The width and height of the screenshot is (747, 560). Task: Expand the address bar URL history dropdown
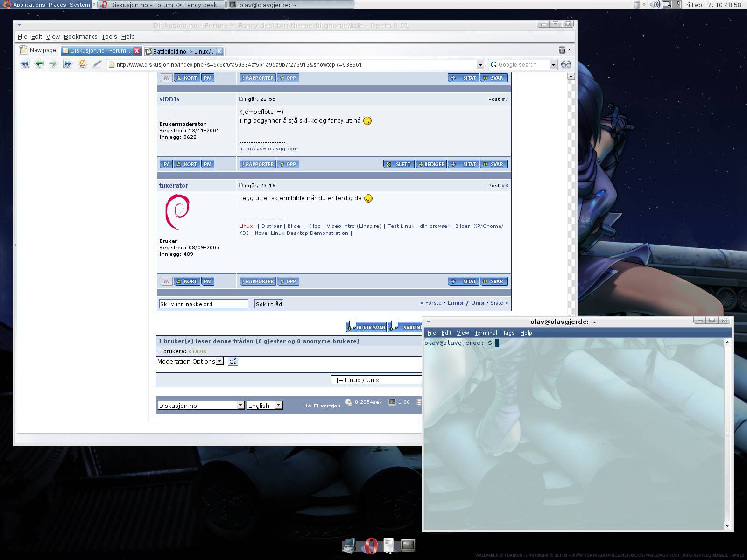click(x=480, y=64)
